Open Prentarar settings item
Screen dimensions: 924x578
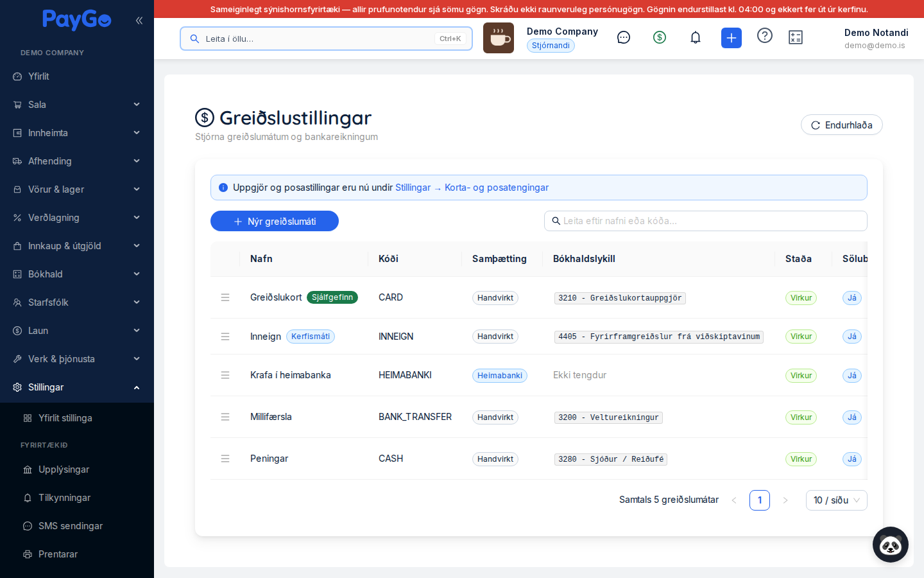click(77, 554)
